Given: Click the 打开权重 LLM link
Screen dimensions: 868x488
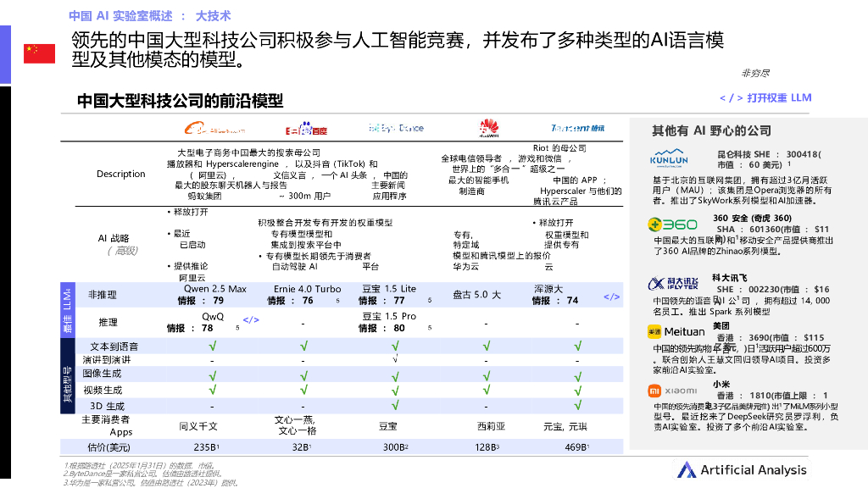Looking at the screenshot, I should (x=765, y=98).
